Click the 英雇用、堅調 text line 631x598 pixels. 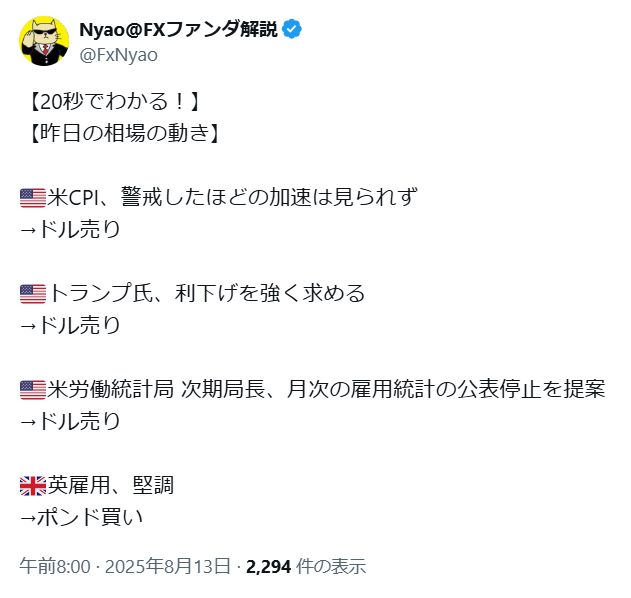pyautogui.click(x=111, y=485)
